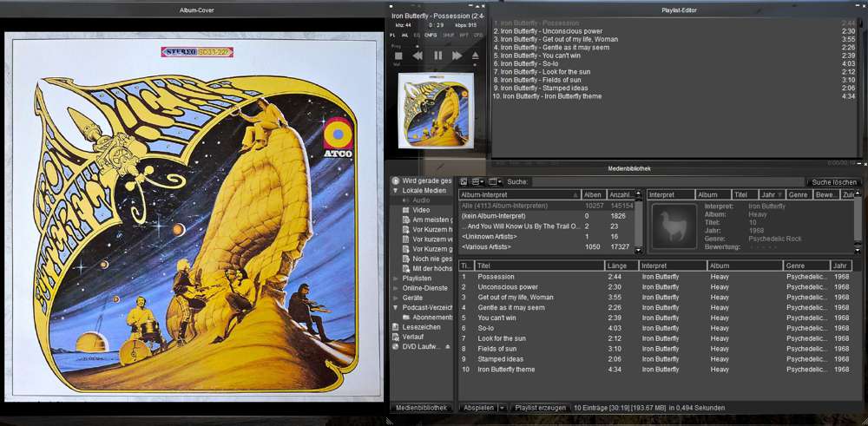Viewport: 868px width, 426px height.
Task: Click the Playlist erzeugen button
Action: 540,407
